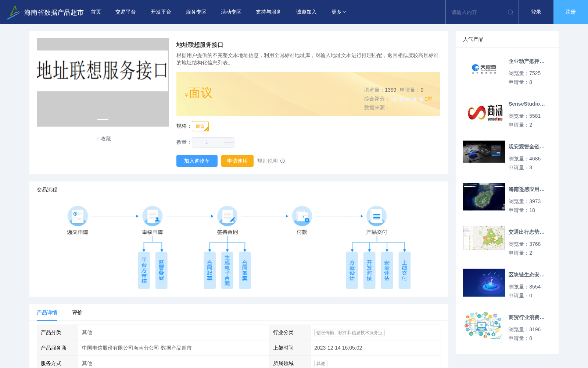The width and height of the screenshot is (588, 368).
Task: Switch to the 产品详情 tab
Action: [x=47, y=312]
